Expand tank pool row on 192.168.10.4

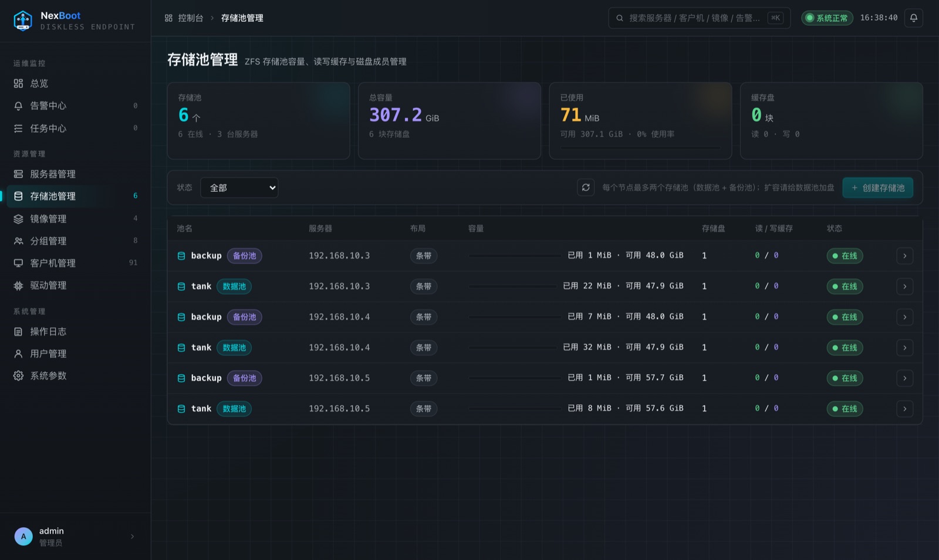904,348
